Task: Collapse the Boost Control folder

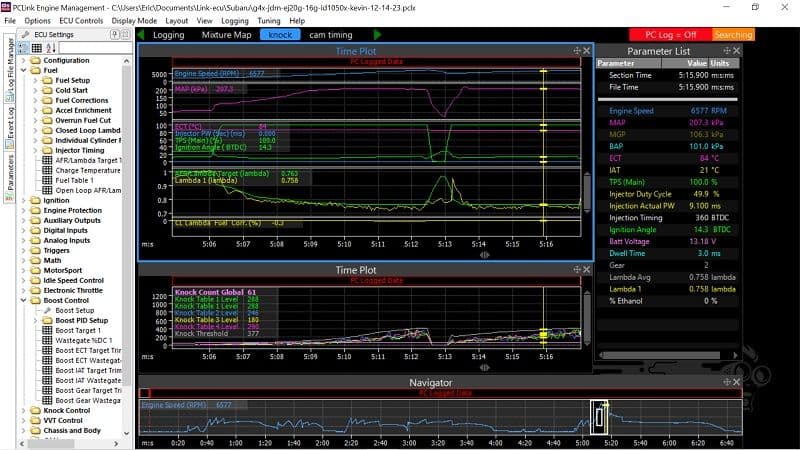Action: click(23, 301)
